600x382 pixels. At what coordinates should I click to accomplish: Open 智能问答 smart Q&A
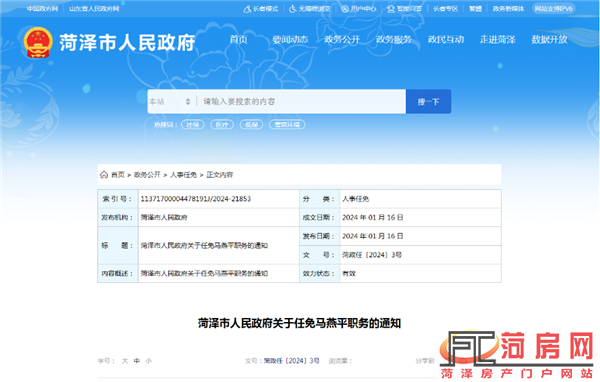404,9
